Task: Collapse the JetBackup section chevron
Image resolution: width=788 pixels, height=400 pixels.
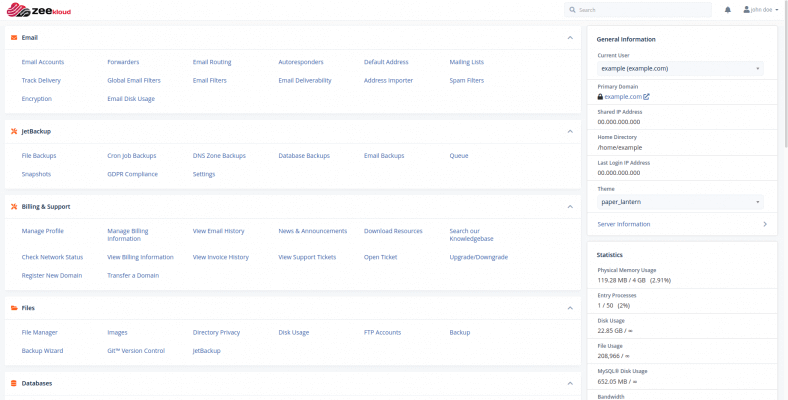Action: (570, 131)
